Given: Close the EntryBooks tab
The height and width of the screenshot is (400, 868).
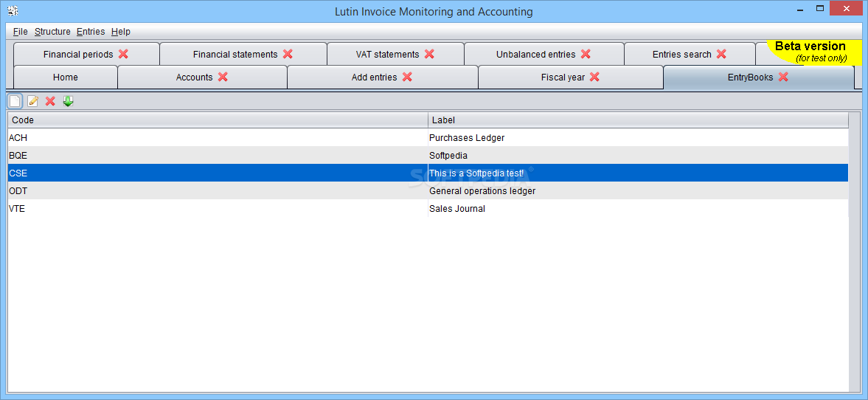Looking at the screenshot, I should (783, 77).
